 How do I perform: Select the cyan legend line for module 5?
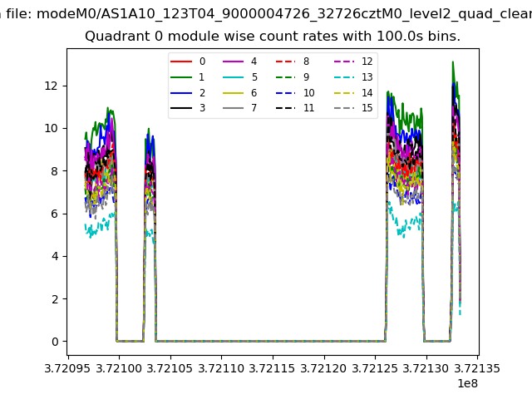coord(233,77)
